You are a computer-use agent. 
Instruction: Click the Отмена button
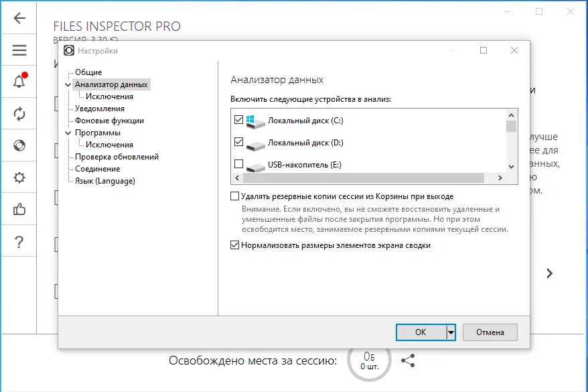(x=490, y=332)
